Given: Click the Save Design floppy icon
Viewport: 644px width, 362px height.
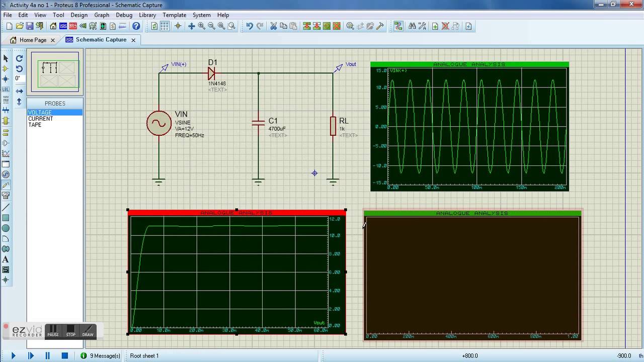Looking at the screenshot, I should click(30, 26).
